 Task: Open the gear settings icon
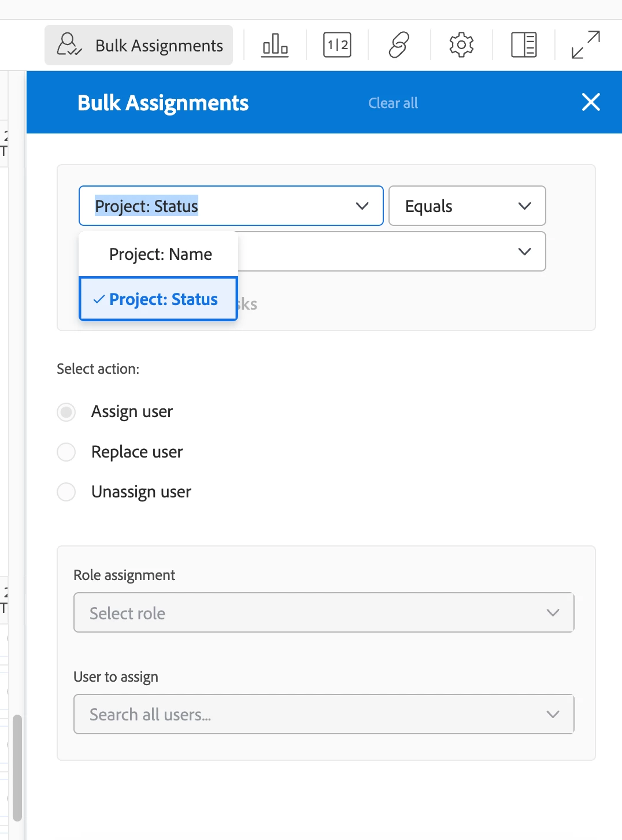coord(461,45)
